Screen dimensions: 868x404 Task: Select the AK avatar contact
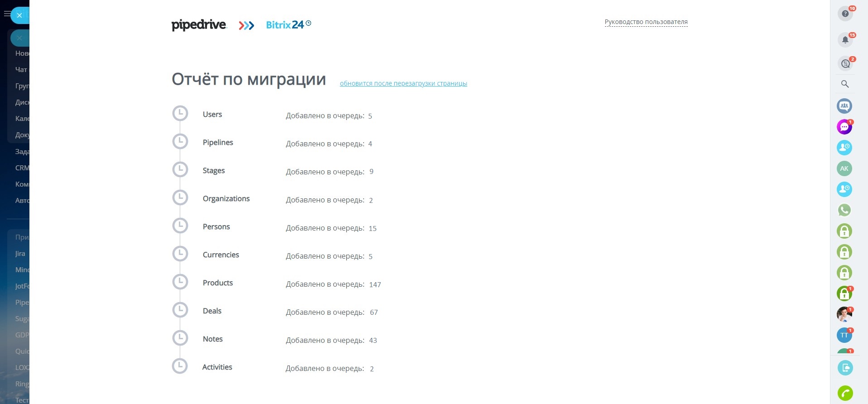pos(844,168)
